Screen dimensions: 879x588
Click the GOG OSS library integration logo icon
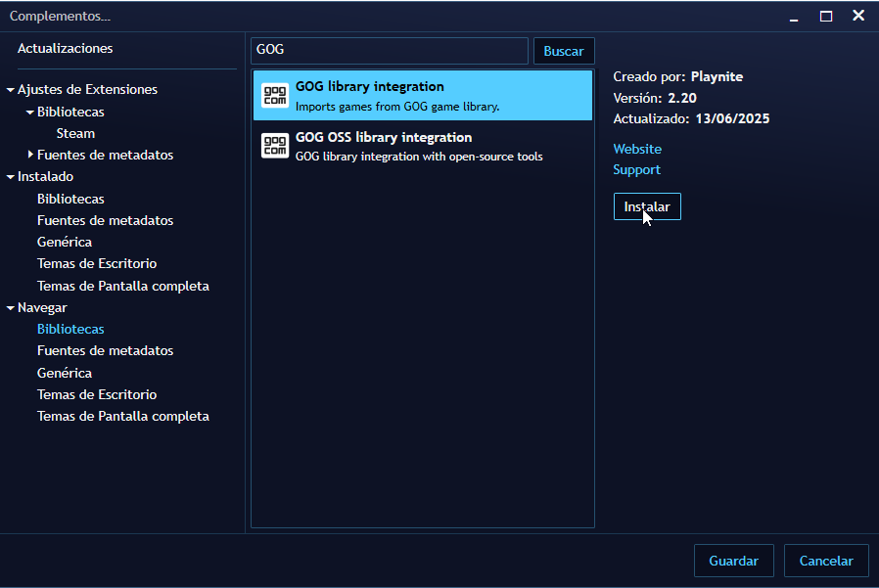(275, 144)
